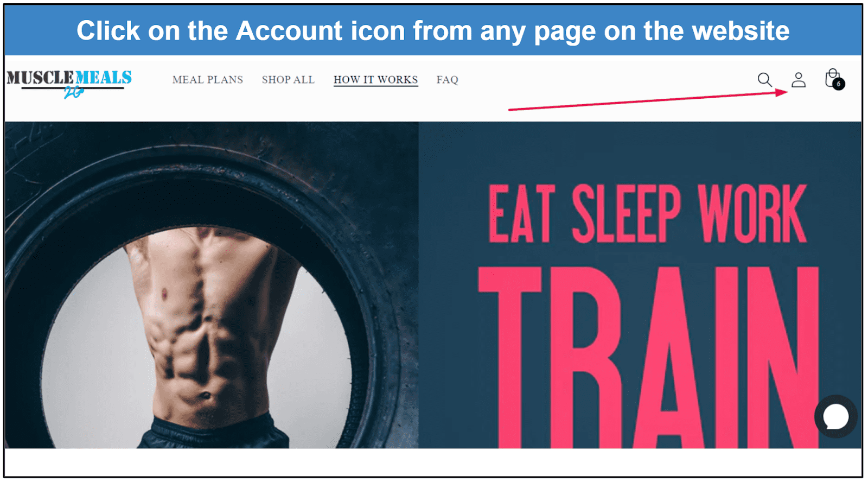Click the word EAT in hero banner
Viewport: 868px width, 482px height.
pos(522,213)
